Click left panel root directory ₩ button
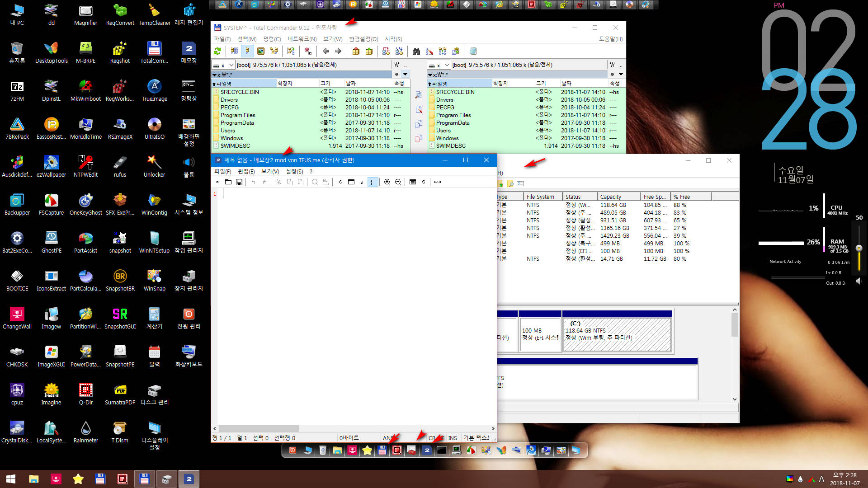The width and height of the screenshot is (868, 488). pyautogui.click(x=396, y=65)
